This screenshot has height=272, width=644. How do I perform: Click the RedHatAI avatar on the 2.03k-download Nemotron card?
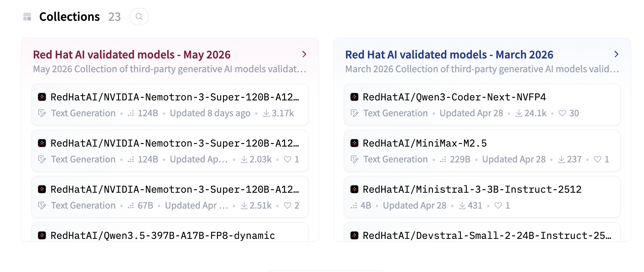tap(42, 143)
